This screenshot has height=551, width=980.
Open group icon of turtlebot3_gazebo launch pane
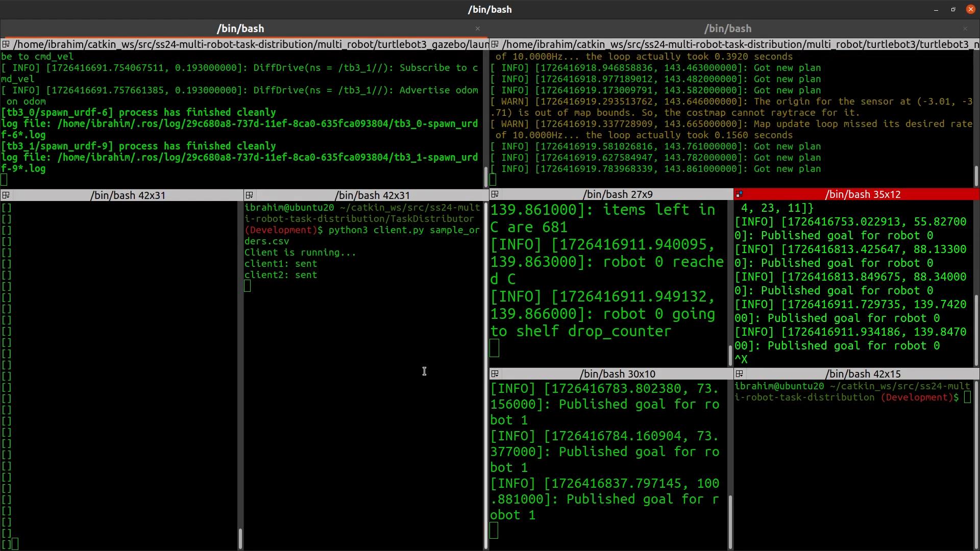point(6,44)
